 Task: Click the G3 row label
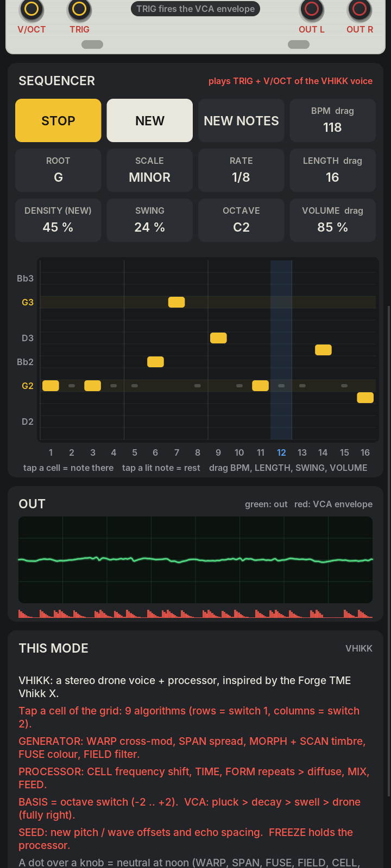[x=28, y=302]
